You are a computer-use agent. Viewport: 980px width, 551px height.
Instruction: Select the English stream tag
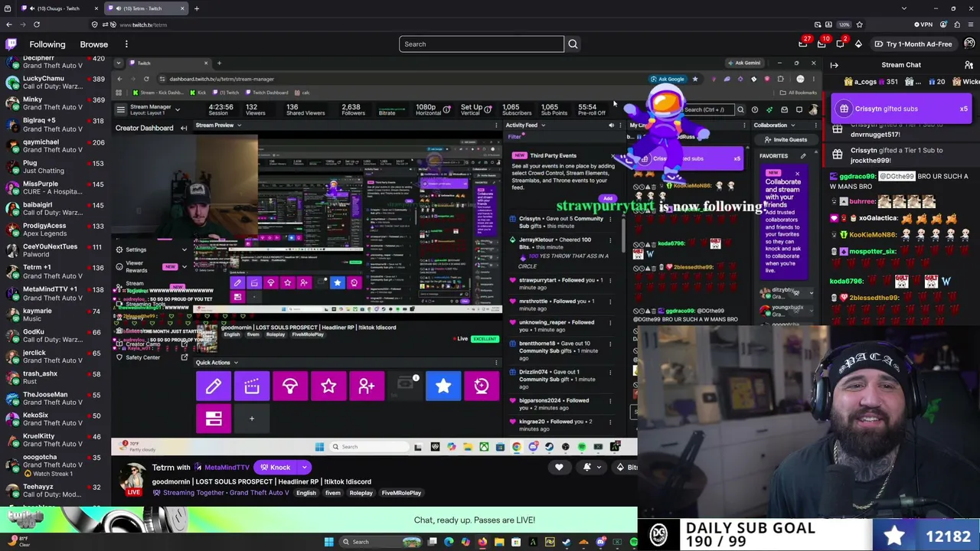305,494
